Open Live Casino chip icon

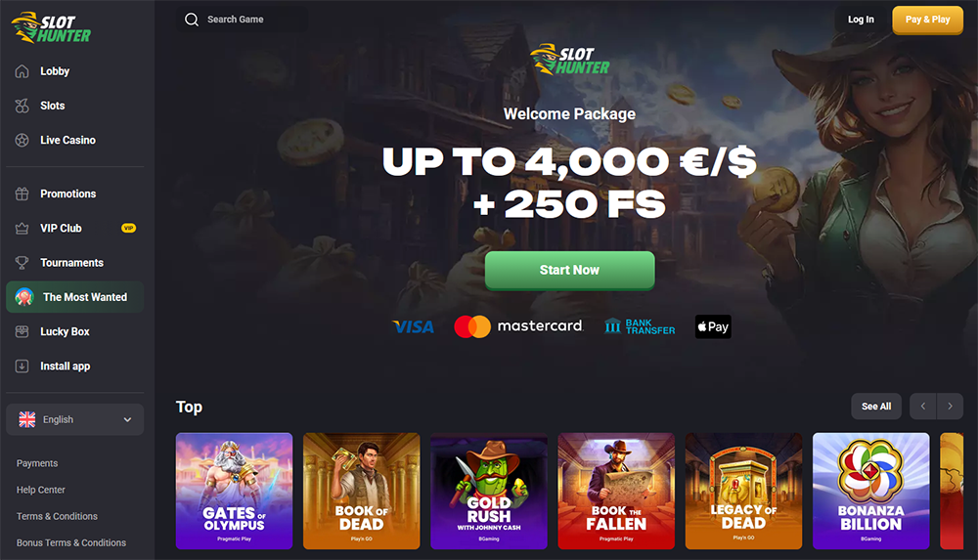coord(22,141)
